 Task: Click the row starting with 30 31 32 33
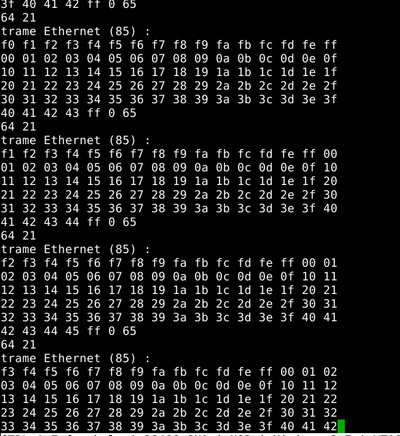coord(169,99)
